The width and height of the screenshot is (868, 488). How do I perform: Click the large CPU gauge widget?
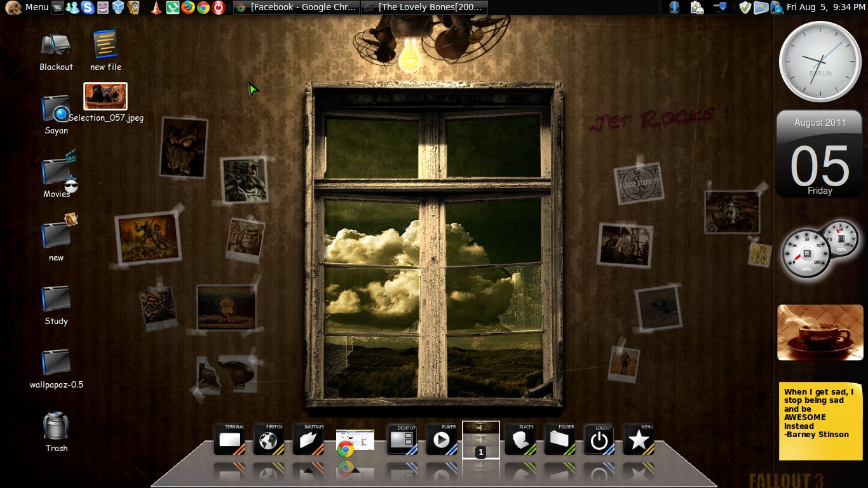coord(806,254)
